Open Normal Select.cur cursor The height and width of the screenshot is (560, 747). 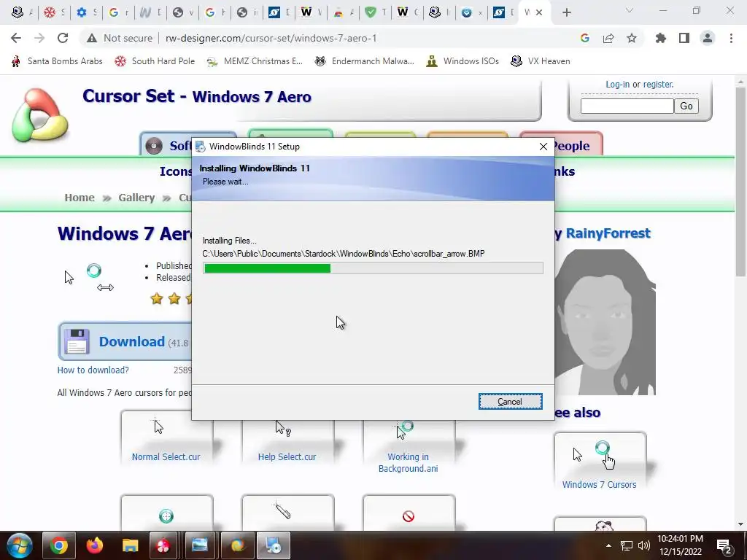[x=166, y=438]
